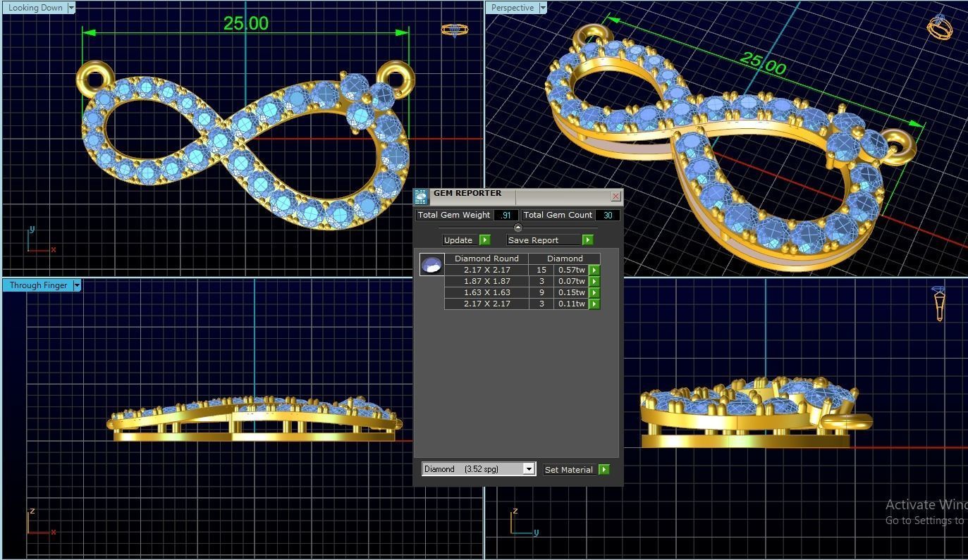Click the green arrow next to Save Report
Screen dimensions: 968x560
click(x=587, y=240)
